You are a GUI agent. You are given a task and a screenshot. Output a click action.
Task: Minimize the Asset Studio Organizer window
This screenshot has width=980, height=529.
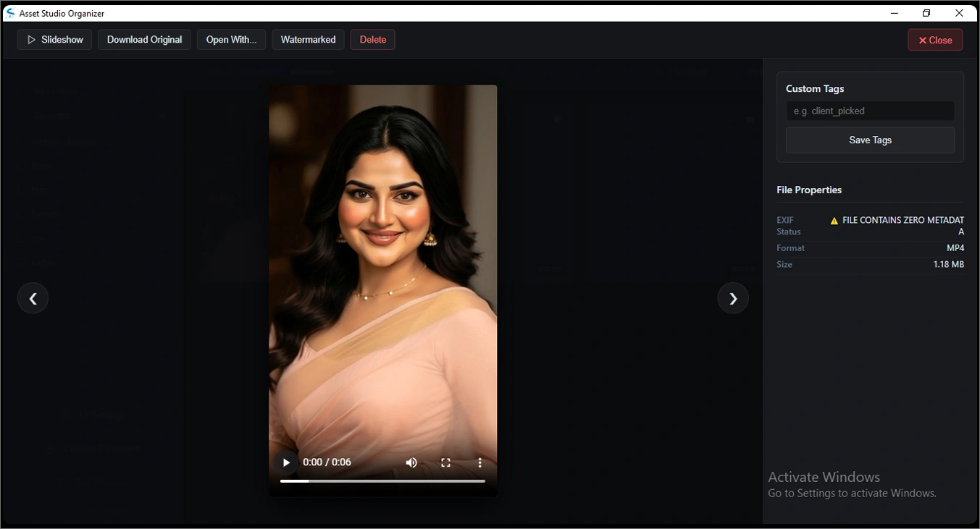(x=895, y=13)
